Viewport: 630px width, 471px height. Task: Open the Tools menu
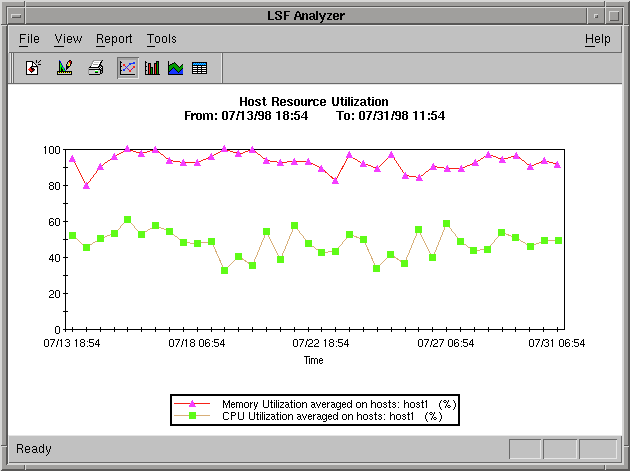click(x=162, y=39)
